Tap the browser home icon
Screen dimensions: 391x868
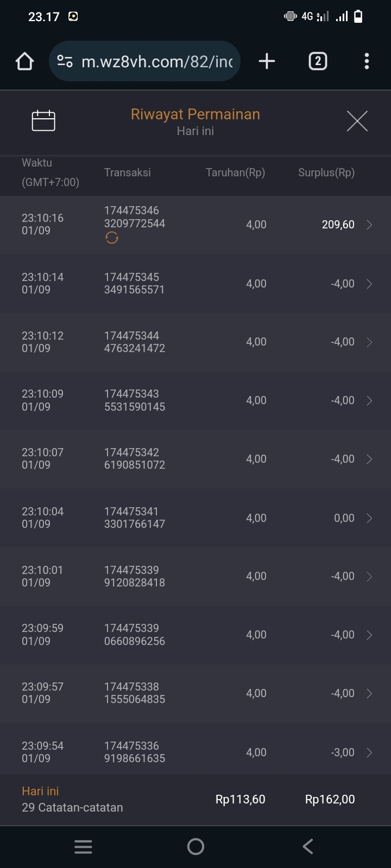click(24, 61)
